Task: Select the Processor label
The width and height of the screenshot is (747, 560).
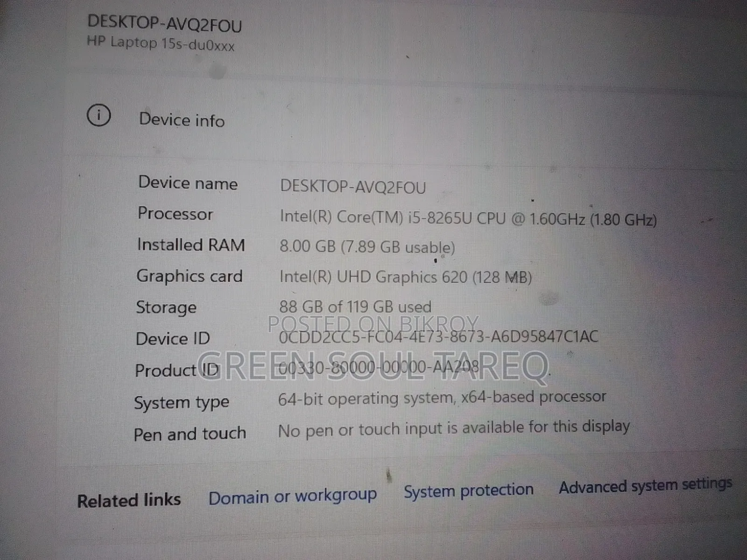Action: click(176, 214)
